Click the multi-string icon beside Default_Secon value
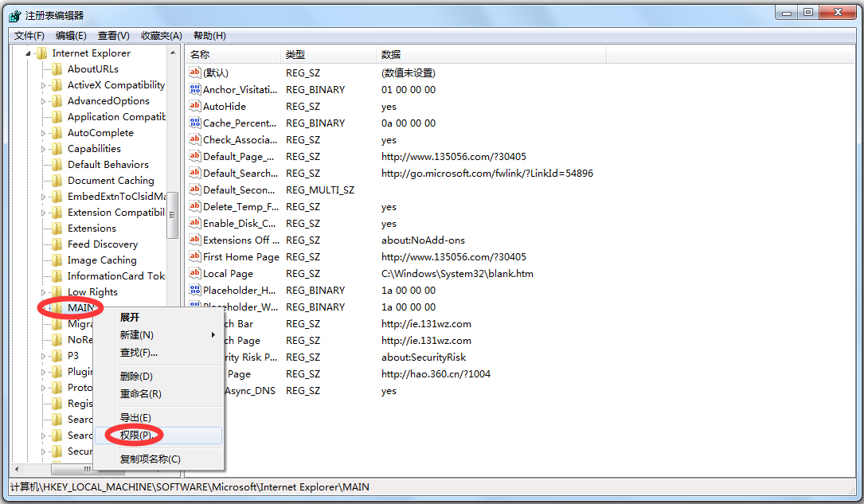The image size is (864, 504). click(195, 189)
